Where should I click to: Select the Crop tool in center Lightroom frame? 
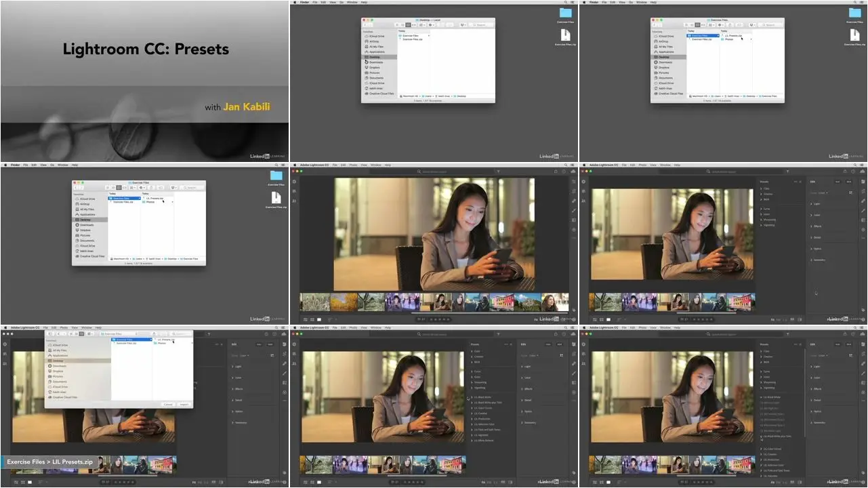click(573, 191)
